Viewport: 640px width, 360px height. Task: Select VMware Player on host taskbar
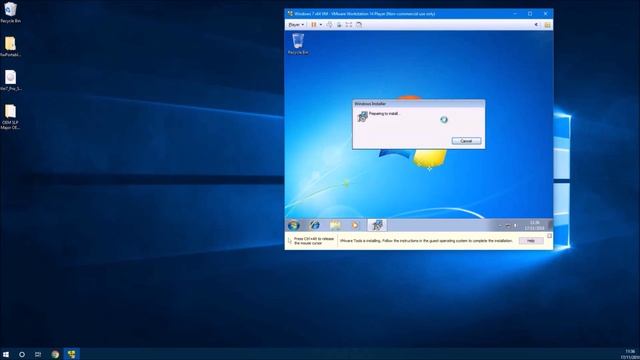[72, 354]
